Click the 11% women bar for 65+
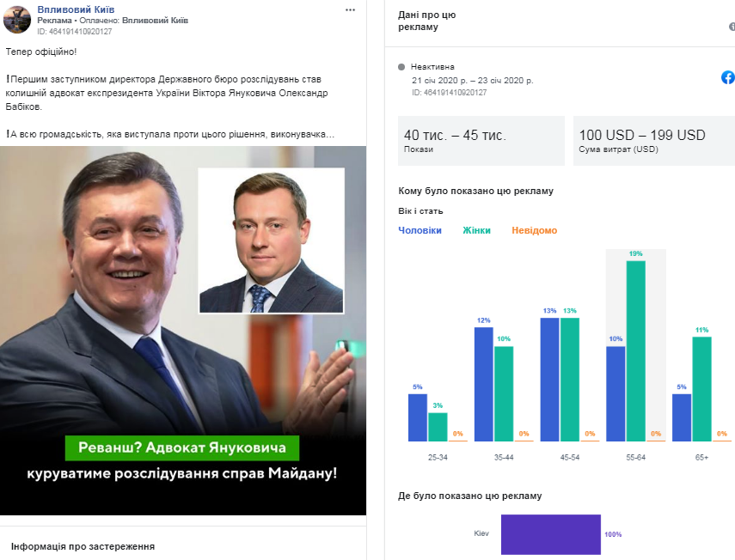This screenshot has height=560, width=735. (x=702, y=388)
